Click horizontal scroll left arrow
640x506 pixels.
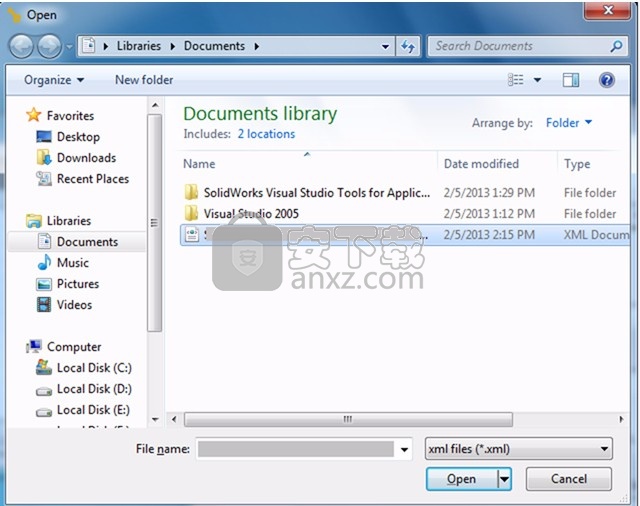tap(174, 419)
